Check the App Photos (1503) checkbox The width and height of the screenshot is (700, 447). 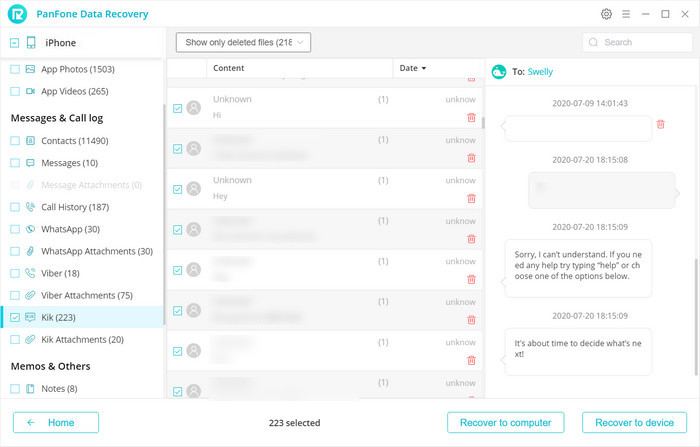[x=15, y=69]
